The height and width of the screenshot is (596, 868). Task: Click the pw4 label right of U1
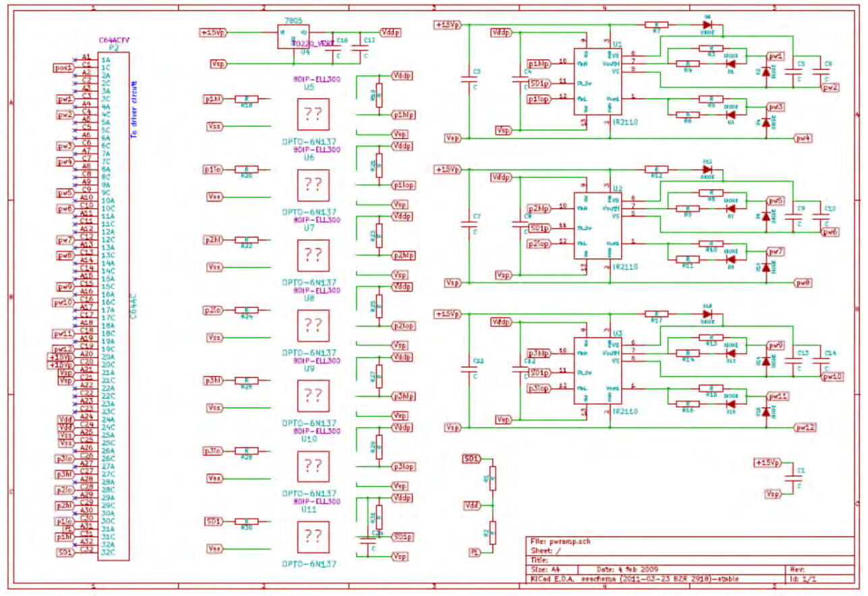803,138
